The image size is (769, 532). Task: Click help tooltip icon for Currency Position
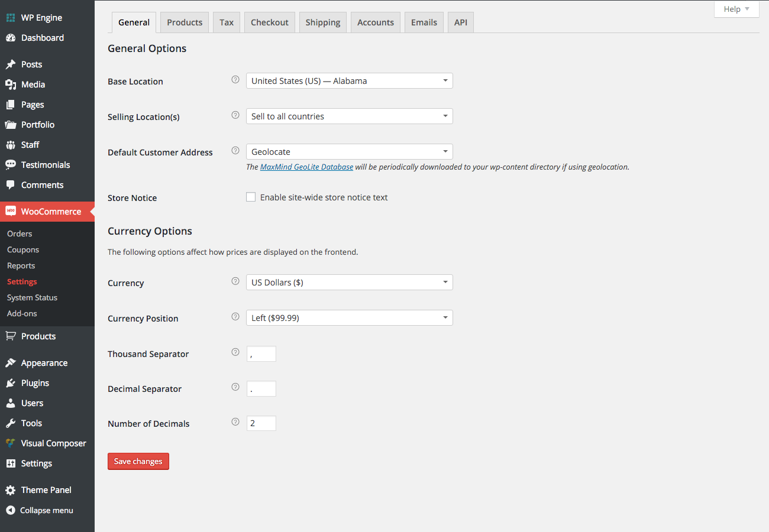click(x=235, y=317)
